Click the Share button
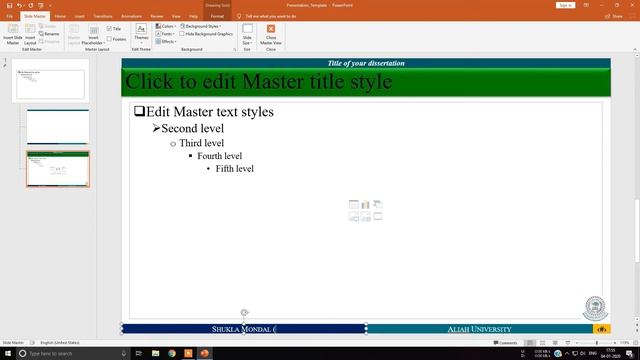Screen dimensions: 640x360 pyautogui.click(x=614, y=16)
